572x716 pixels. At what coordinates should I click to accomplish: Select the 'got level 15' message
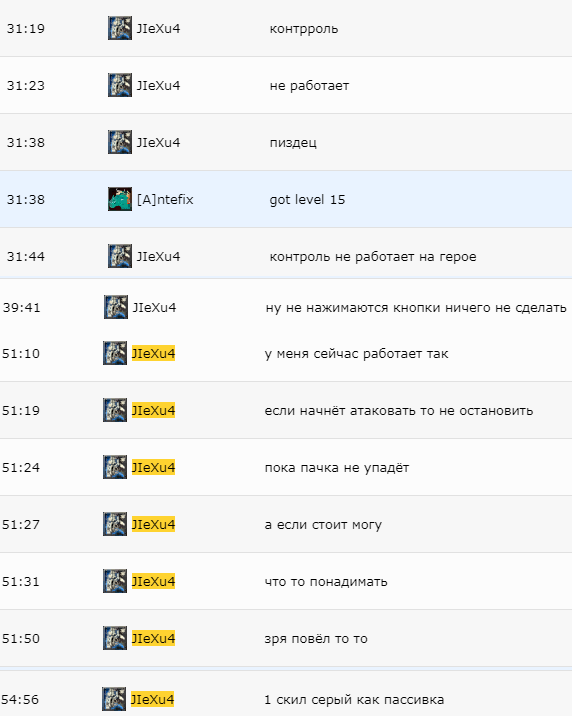point(307,200)
